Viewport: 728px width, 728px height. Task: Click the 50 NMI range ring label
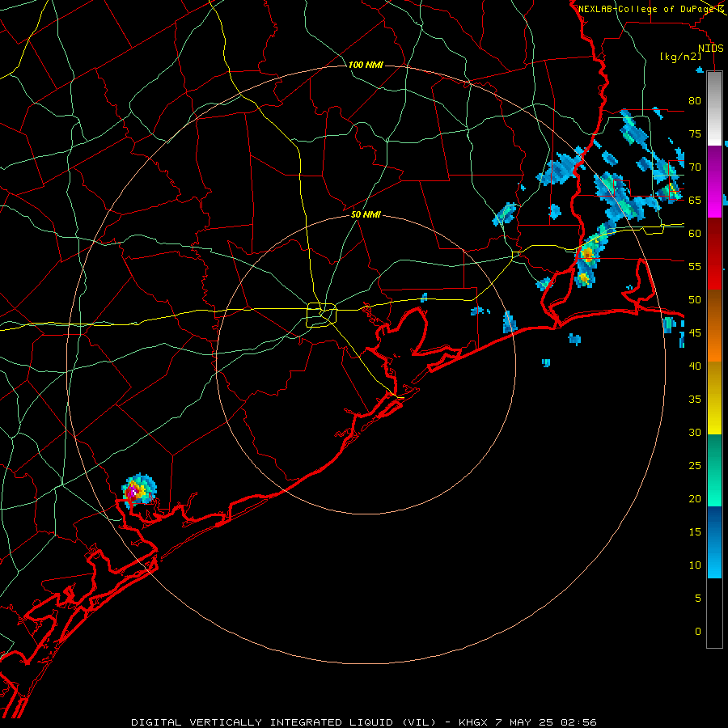[x=366, y=214]
